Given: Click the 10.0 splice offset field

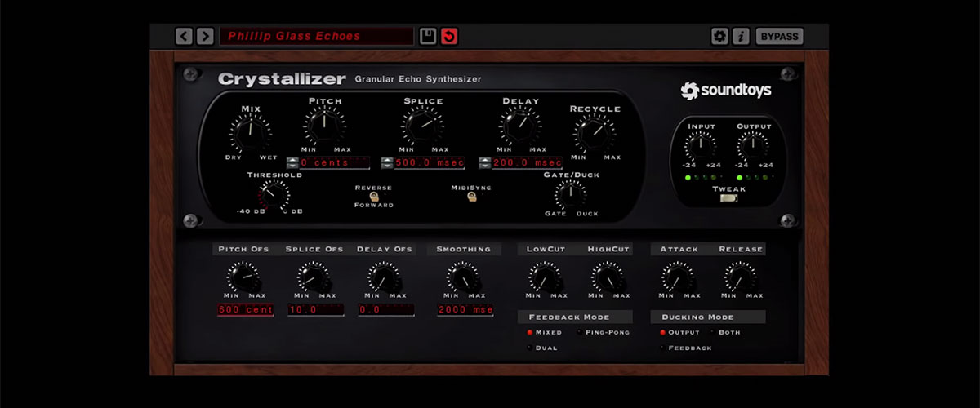Looking at the screenshot, I should click(x=316, y=310).
